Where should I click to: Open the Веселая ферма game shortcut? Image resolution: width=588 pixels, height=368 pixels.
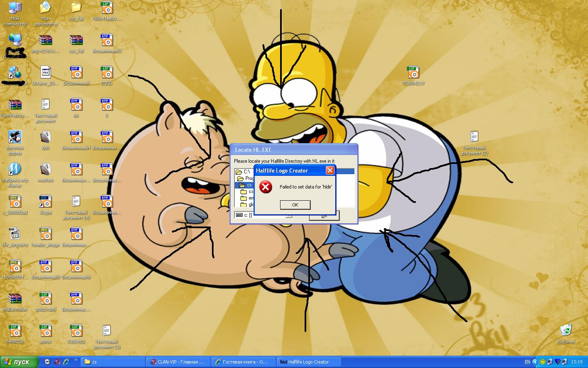[x=15, y=143]
